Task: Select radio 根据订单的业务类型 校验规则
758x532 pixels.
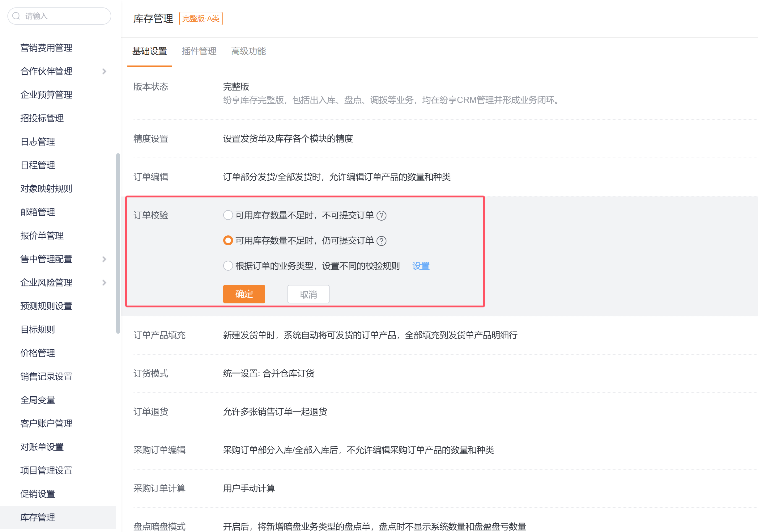Action: 228,266
